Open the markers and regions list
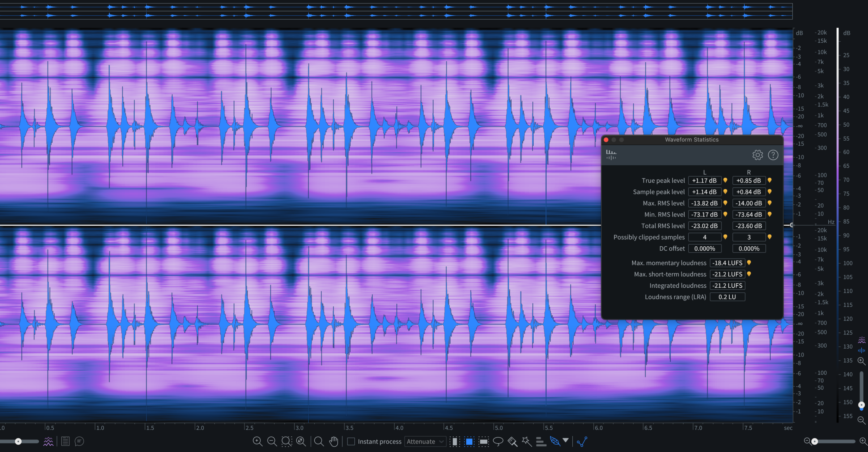Image resolution: width=868 pixels, height=452 pixels. [x=65, y=441]
